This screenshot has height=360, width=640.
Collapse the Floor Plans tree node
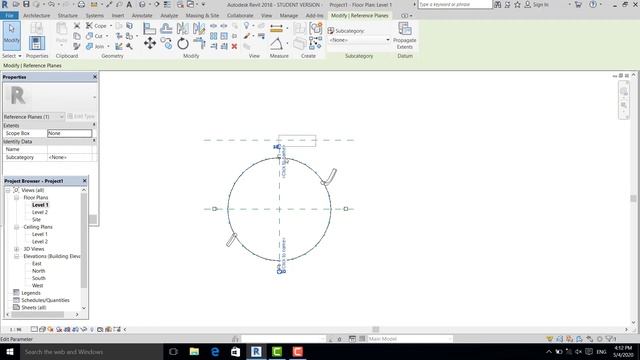tap(17, 198)
